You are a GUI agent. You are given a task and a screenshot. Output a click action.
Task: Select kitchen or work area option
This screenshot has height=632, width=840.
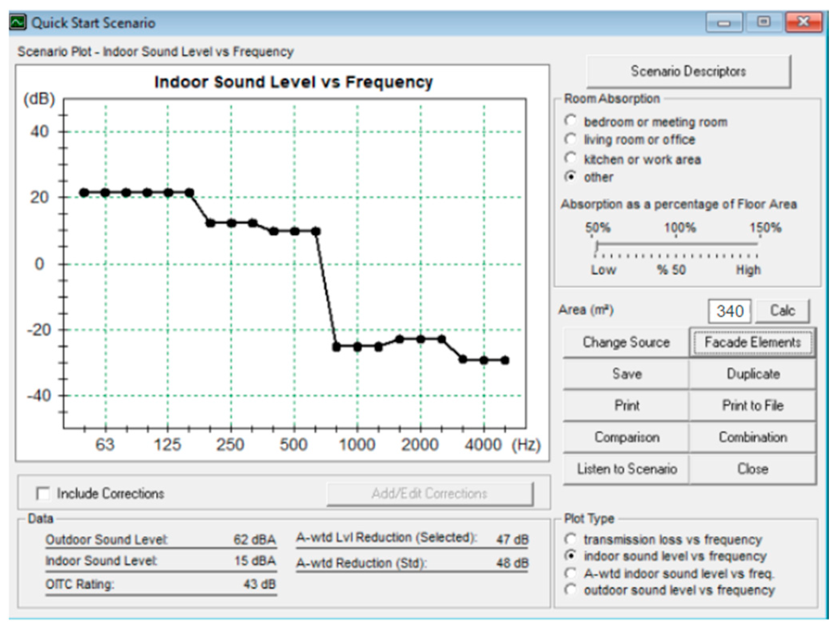tap(570, 158)
